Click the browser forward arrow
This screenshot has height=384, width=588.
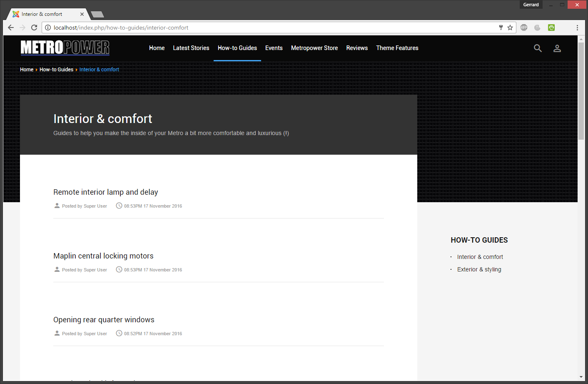[22, 28]
